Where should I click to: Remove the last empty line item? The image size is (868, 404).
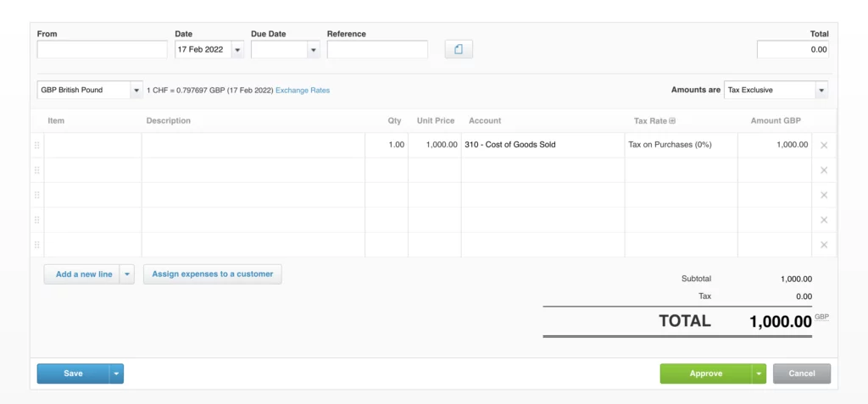(x=824, y=245)
